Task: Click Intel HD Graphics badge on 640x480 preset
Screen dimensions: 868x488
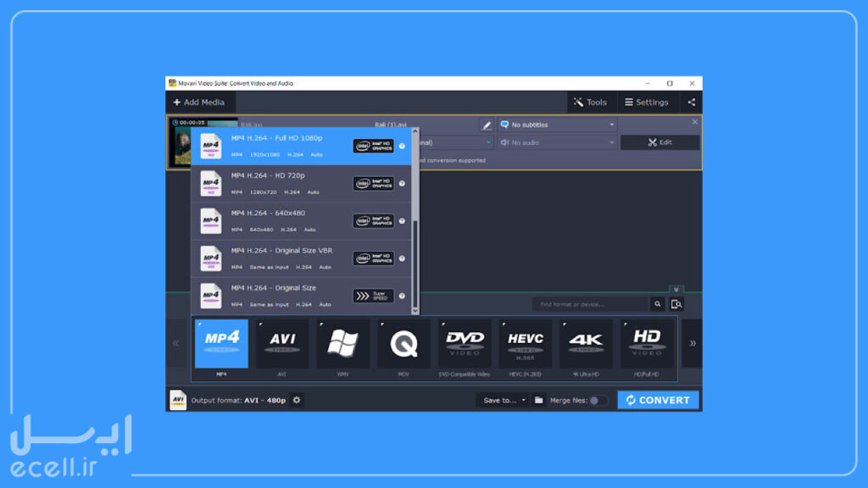Action: (x=374, y=221)
